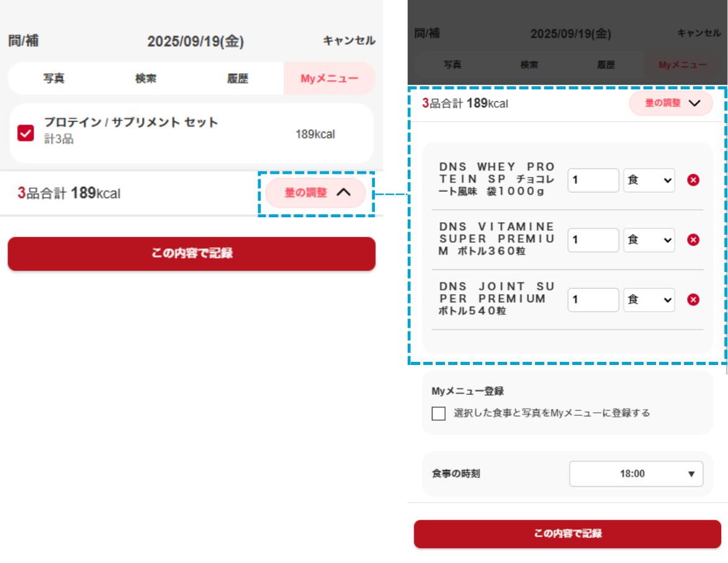
Task: Click quantity field for DNS JOINT SUPER PREMIUM
Action: click(x=593, y=300)
